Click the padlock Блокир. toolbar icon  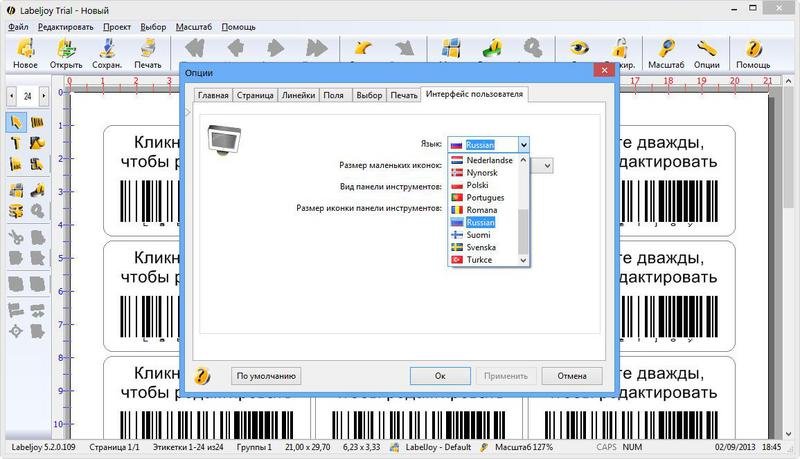[x=620, y=49]
